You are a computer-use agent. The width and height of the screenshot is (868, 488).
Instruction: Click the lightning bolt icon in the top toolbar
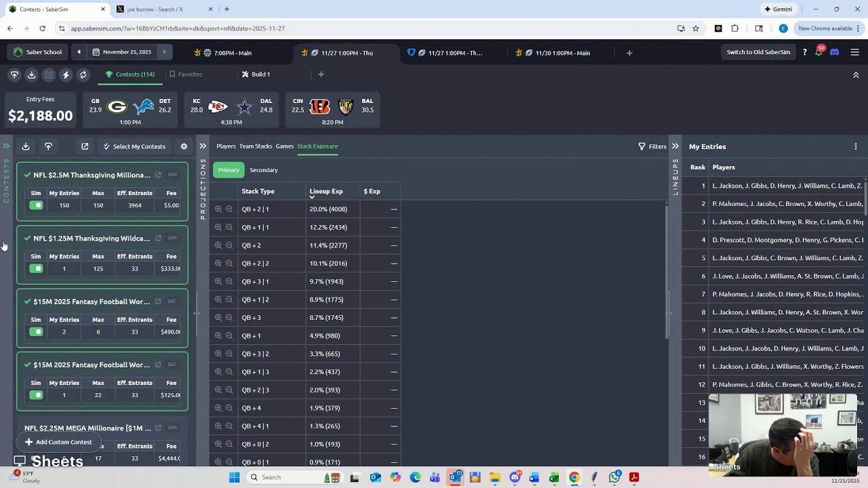66,75
